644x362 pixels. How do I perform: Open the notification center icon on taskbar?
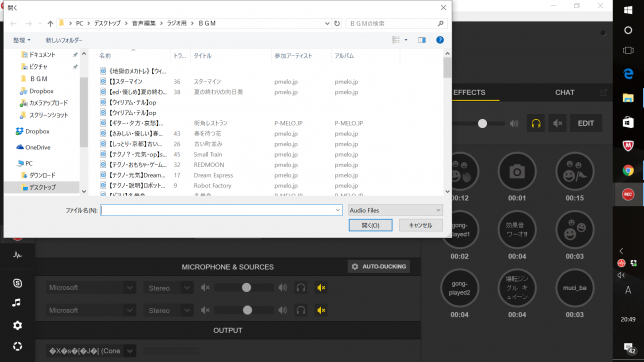tap(629, 348)
